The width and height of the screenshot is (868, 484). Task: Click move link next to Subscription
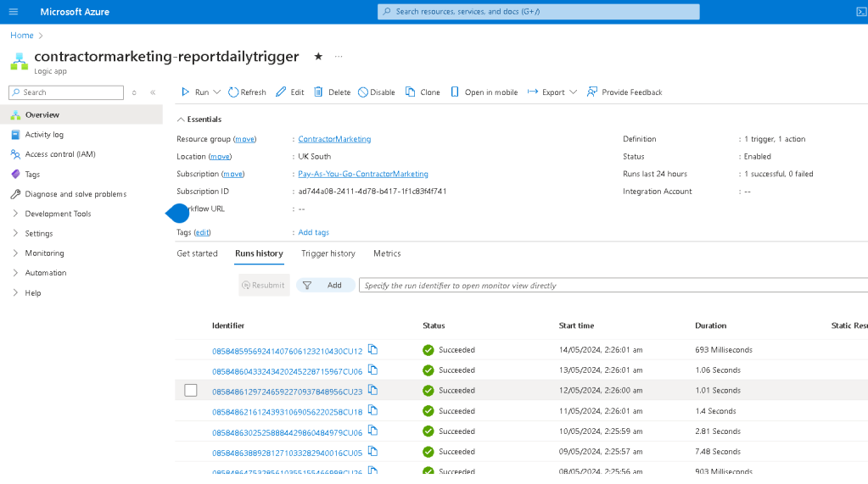[x=233, y=175]
